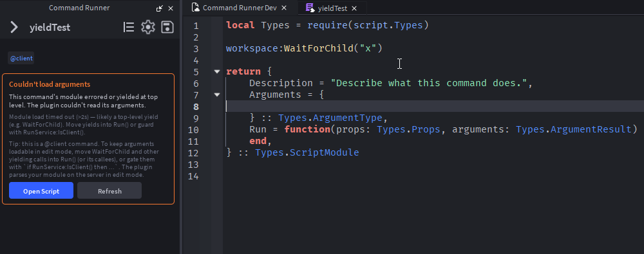
Task: Click the Open Script button
Action: tap(41, 191)
